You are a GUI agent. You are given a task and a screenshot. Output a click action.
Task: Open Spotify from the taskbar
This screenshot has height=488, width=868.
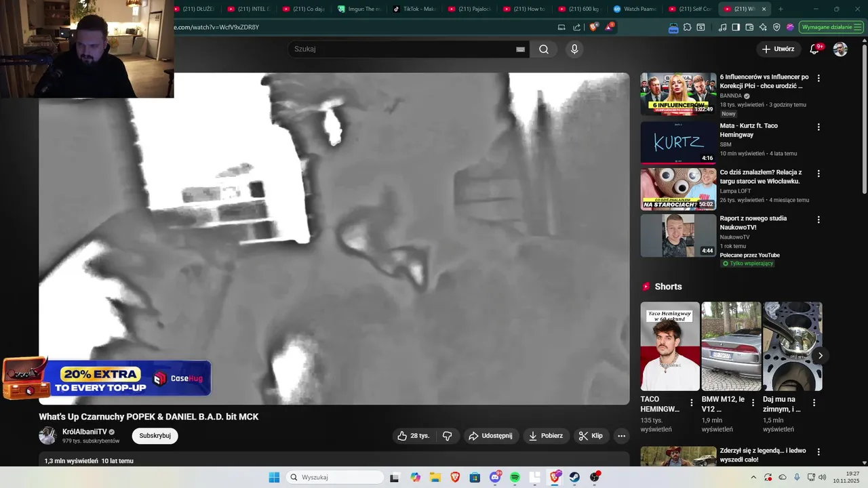[x=515, y=477]
